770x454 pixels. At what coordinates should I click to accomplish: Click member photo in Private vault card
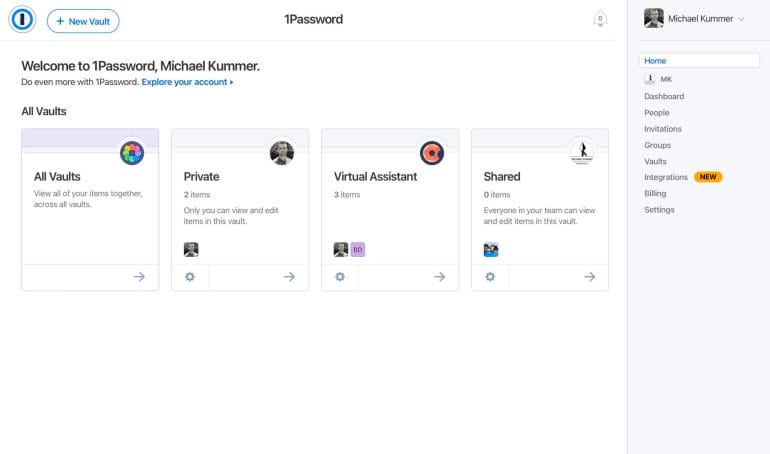pyautogui.click(x=191, y=249)
